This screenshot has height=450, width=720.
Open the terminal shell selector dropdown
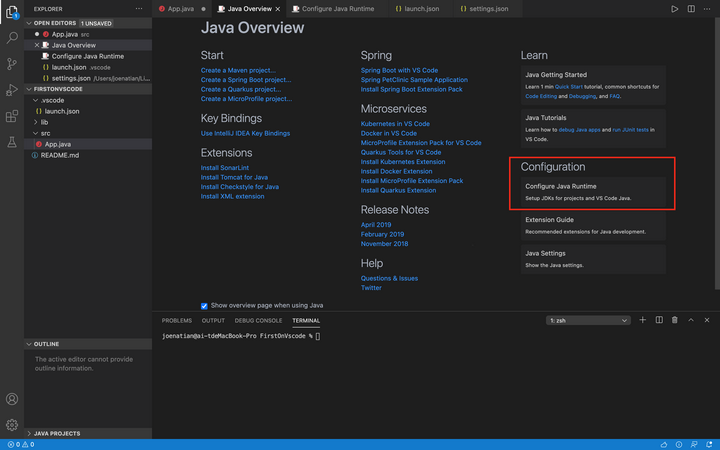[588, 320]
